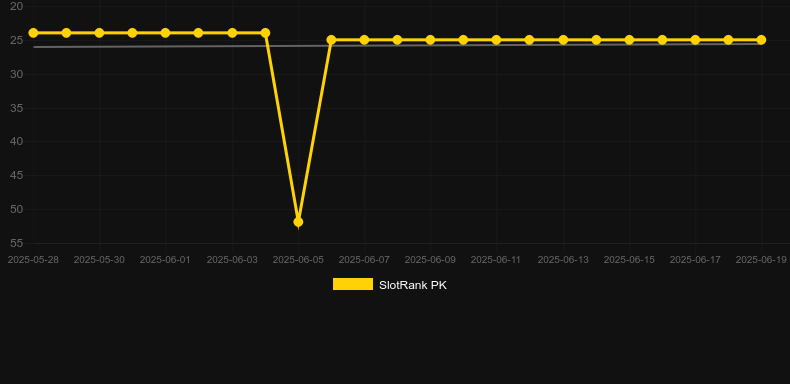The width and height of the screenshot is (790, 384).
Task: Select the first data point on 2025-05-28
Action: pyautogui.click(x=33, y=33)
